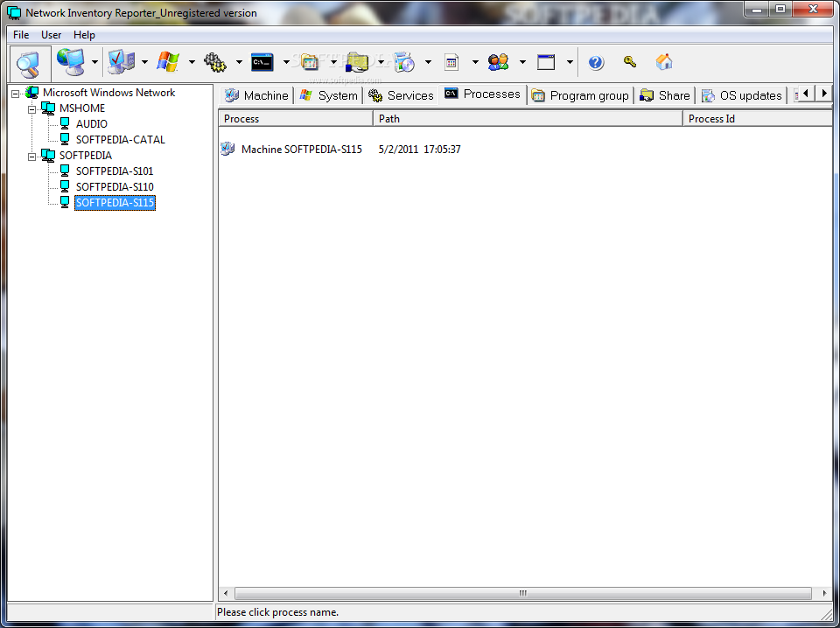This screenshot has width=840, height=628.
Task: Click the CD OS updates toolbar icon
Action: (404, 62)
